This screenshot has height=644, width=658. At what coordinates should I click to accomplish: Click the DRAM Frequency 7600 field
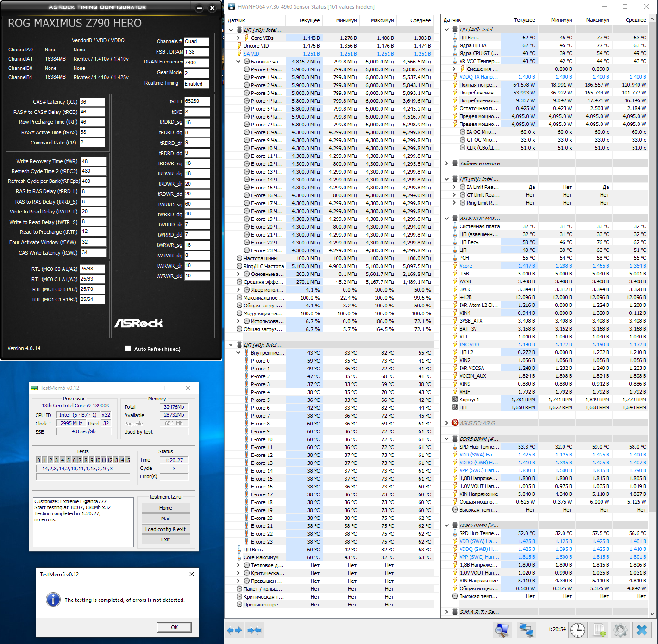[x=196, y=63]
